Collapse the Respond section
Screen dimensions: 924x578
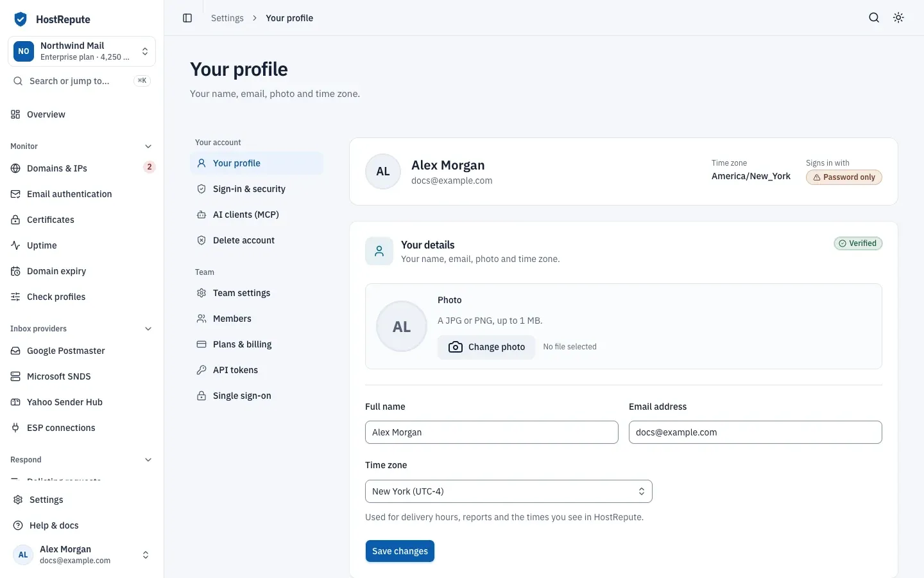point(148,460)
